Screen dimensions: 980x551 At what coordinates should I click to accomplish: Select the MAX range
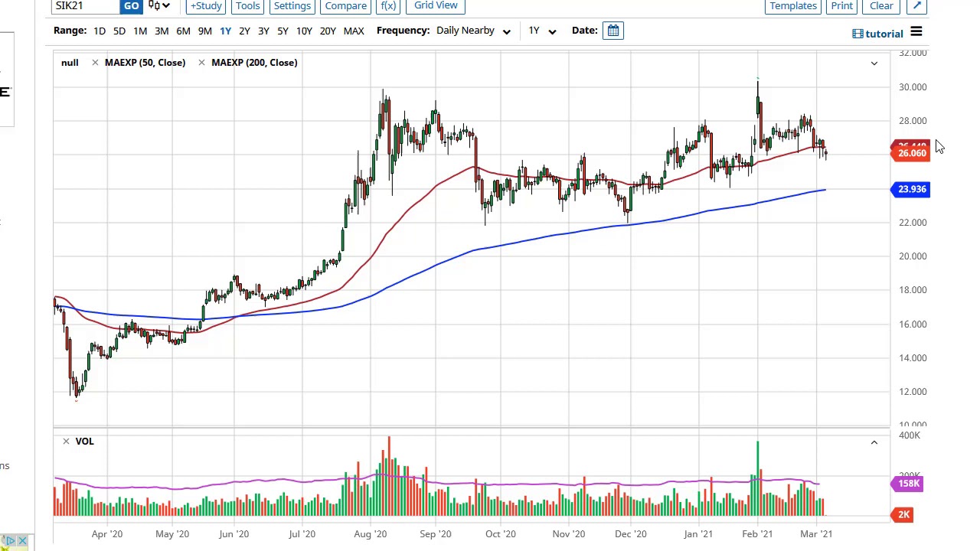354,31
